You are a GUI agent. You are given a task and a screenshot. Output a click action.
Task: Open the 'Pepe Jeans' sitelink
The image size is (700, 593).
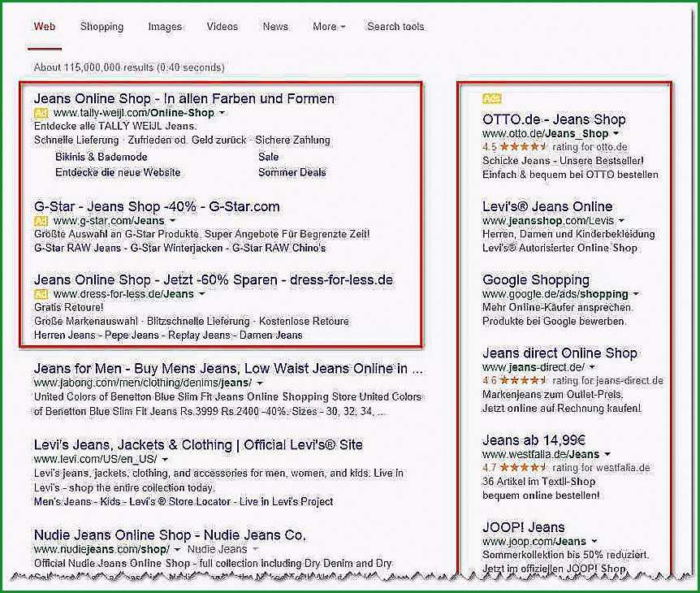click(x=132, y=335)
